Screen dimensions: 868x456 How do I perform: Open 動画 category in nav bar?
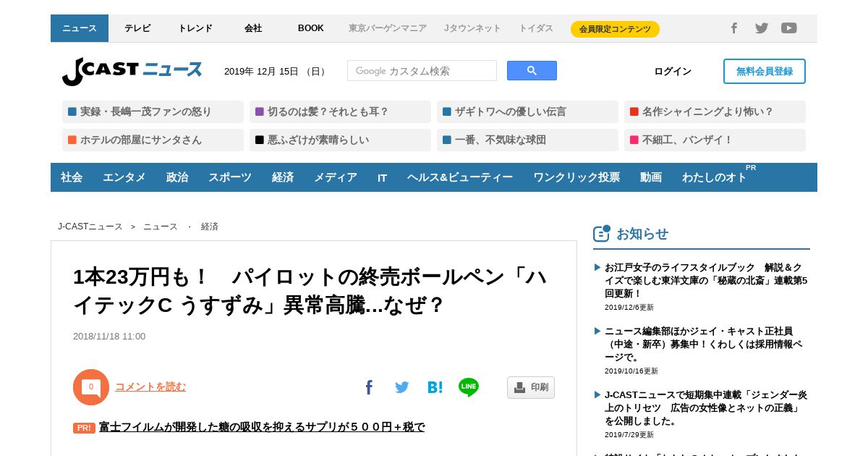pyautogui.click(x=651, y=177)
